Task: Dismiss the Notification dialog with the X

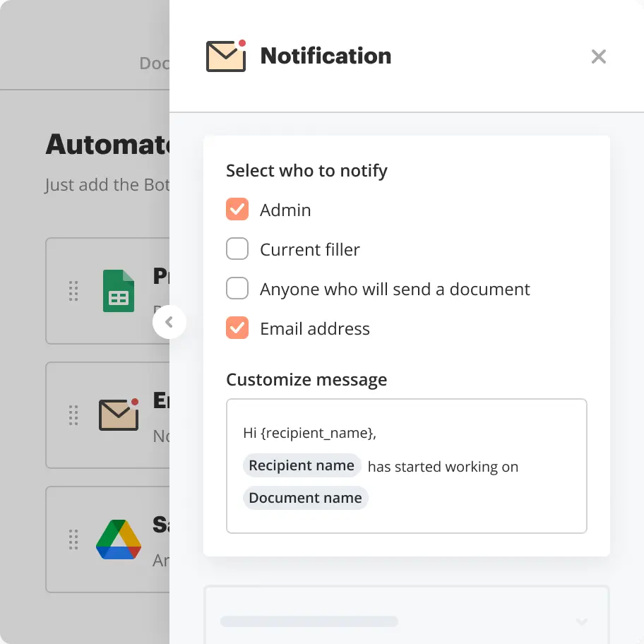Action: (599, 56)
